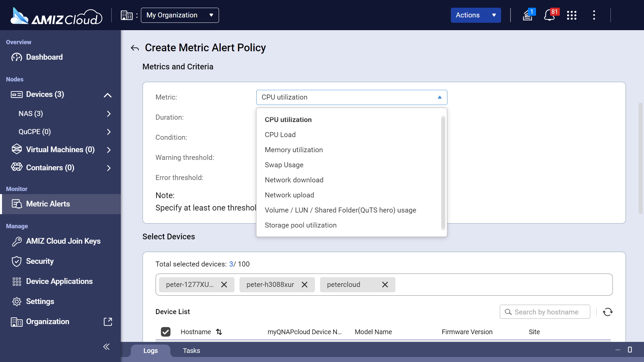The image size is (644, 362).
Task: Open the task list icon with the 1 badge
Action: (528, 15)
